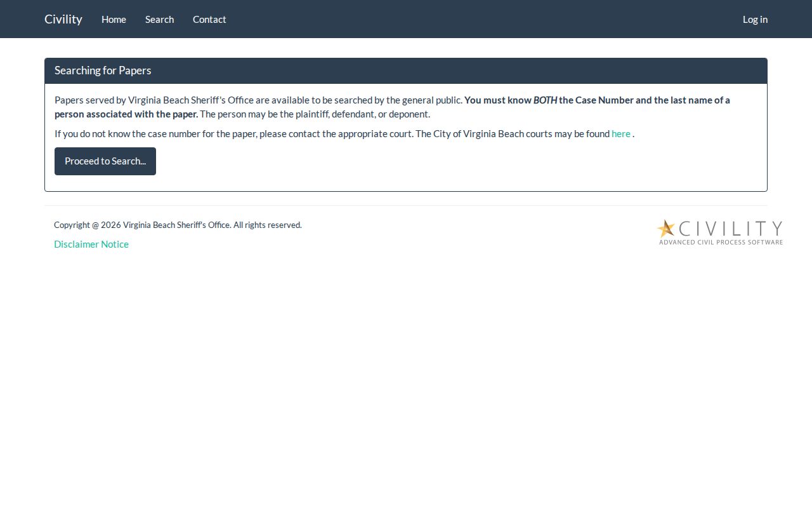This screenshot has height=508, width=812.
Task: Click Log in at the top right
Action: coord(755,19)
